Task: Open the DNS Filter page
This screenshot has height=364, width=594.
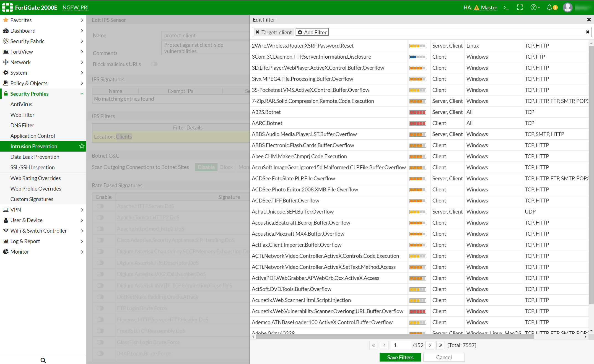Action: [22, 125]
